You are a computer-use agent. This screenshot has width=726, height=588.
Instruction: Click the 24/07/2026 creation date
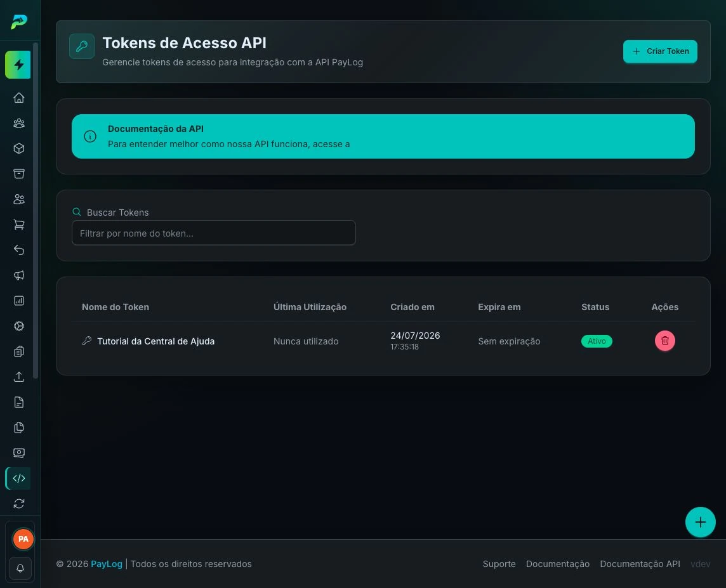415,336
